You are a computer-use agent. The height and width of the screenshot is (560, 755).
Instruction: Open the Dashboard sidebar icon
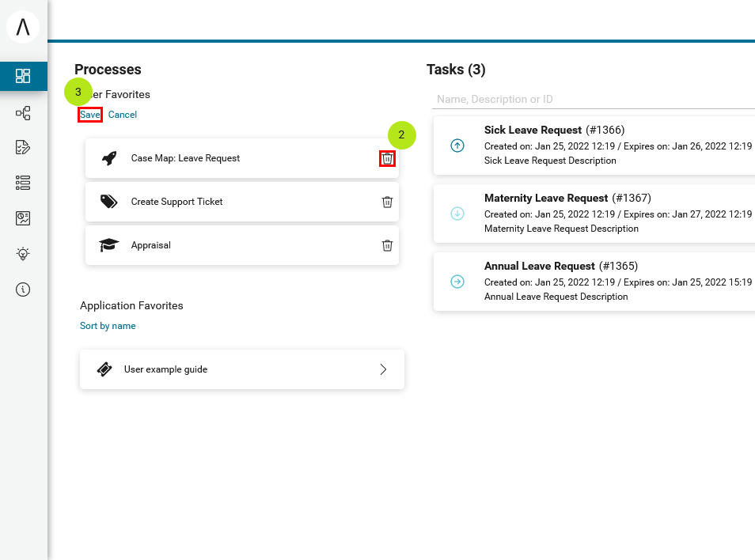coord(23,76)
